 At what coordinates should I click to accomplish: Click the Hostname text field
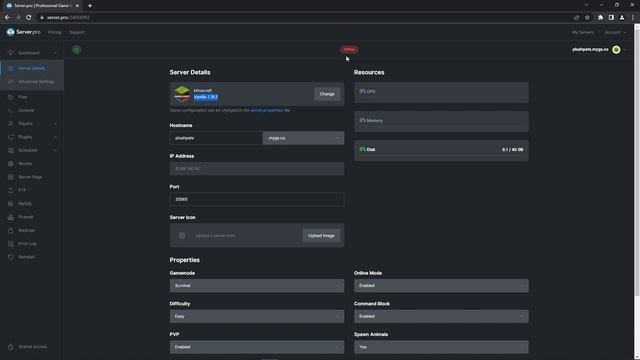(216, 138)
